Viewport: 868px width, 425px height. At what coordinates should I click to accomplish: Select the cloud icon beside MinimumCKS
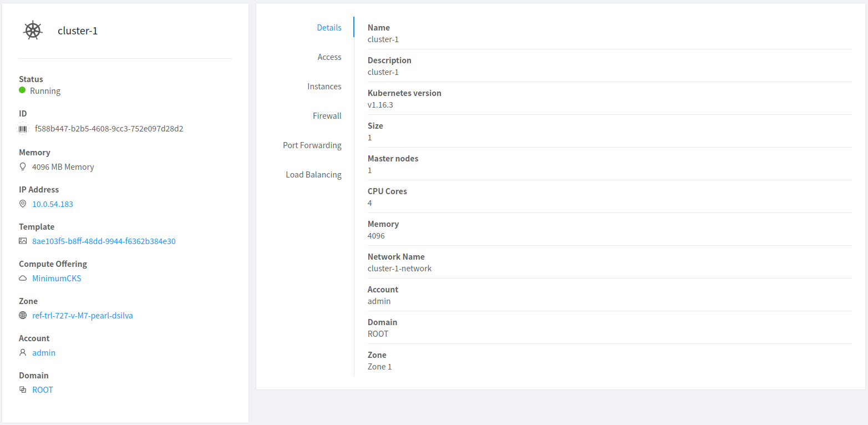coord(23,278)
